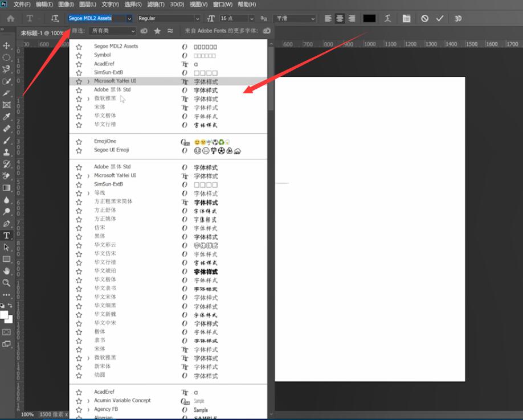The image size is (523, 420).
Task: Select the Gradient tool
Action: [6, 188]
